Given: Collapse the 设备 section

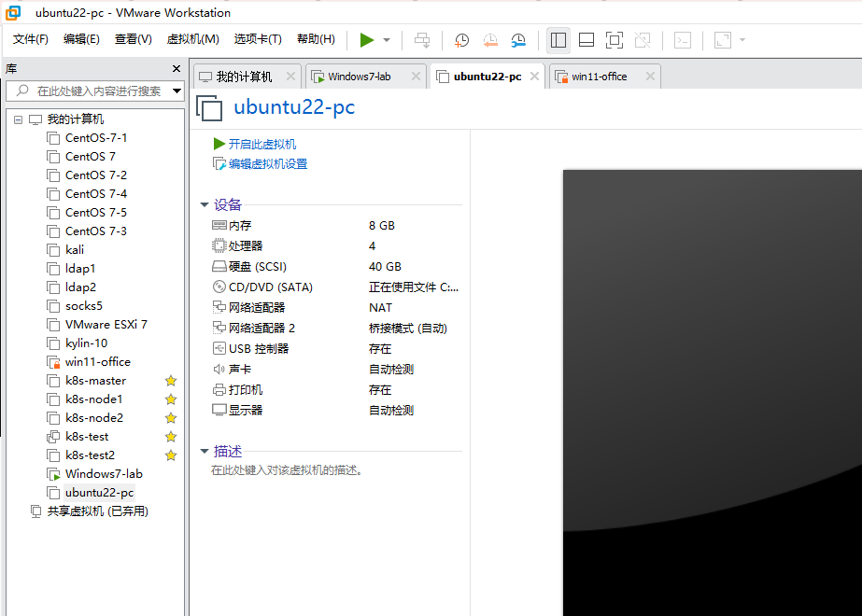Looking at the screenshot, I should click(204, 205).
